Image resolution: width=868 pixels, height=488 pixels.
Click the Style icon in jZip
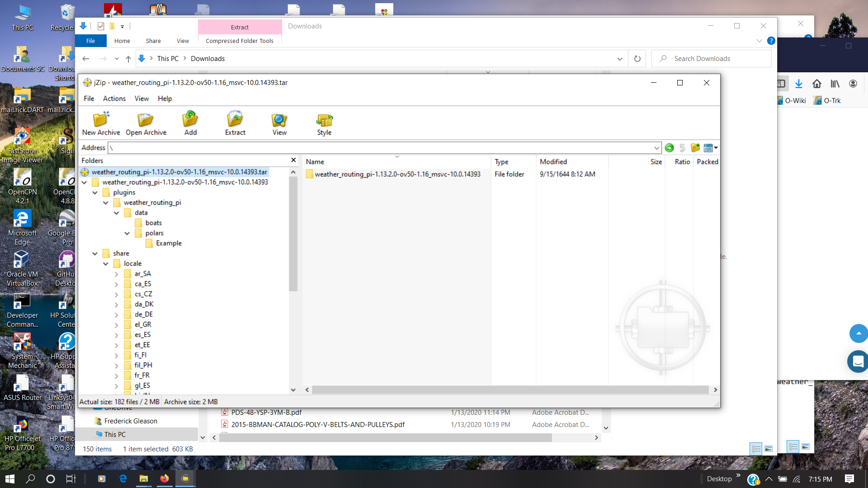point(324,123)
